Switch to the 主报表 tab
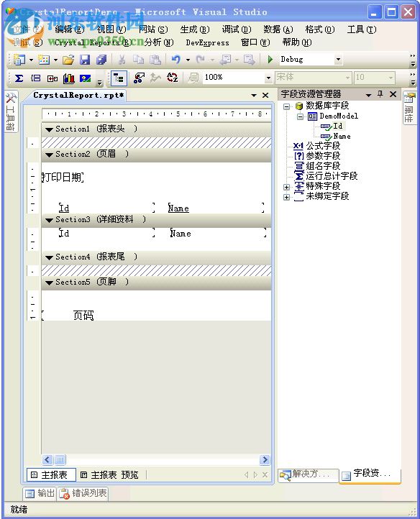 [x=51, y=475]
